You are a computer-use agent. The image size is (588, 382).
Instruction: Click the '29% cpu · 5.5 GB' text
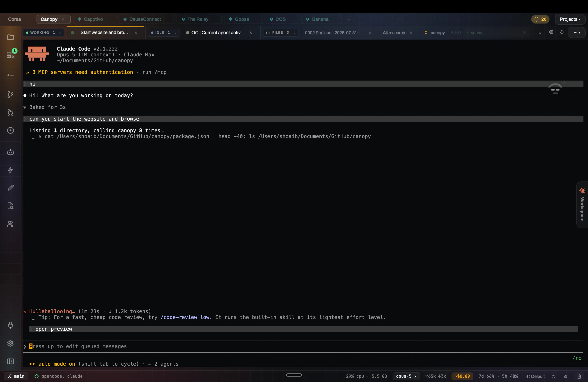point(366,376)
